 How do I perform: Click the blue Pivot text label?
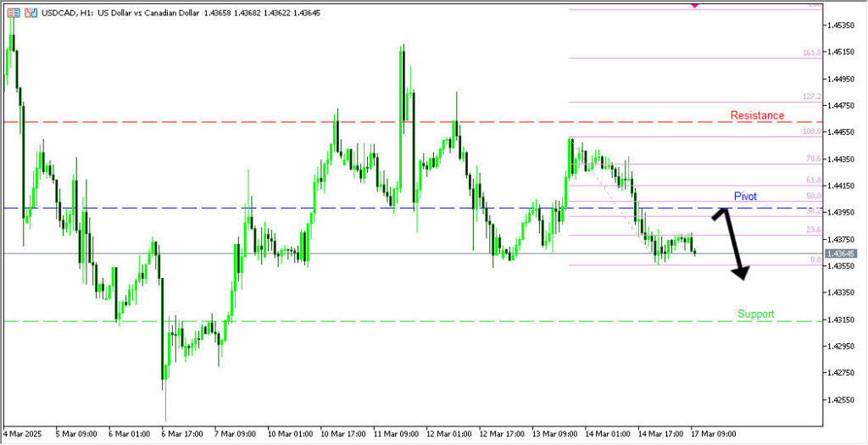(x=745, y=196)
